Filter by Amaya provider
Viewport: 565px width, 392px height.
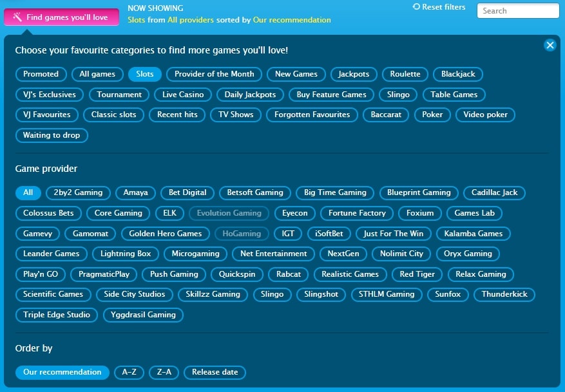135,192
